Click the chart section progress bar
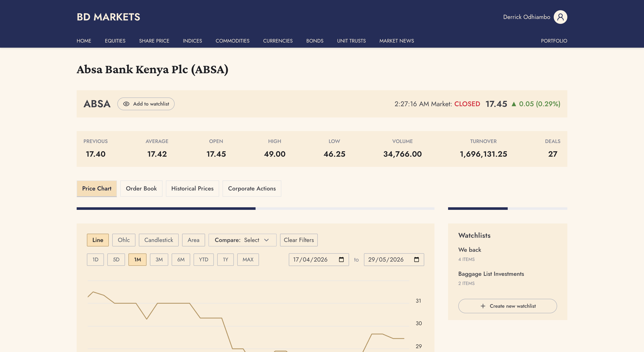 (x=256, y=209)
